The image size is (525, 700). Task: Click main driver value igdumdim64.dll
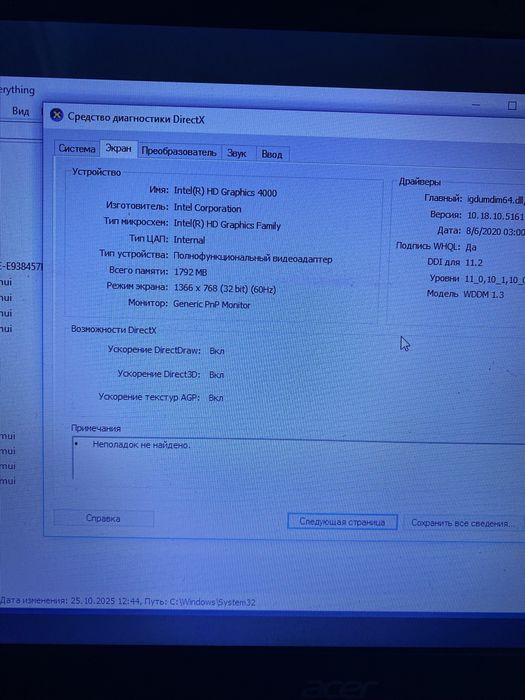496,200
